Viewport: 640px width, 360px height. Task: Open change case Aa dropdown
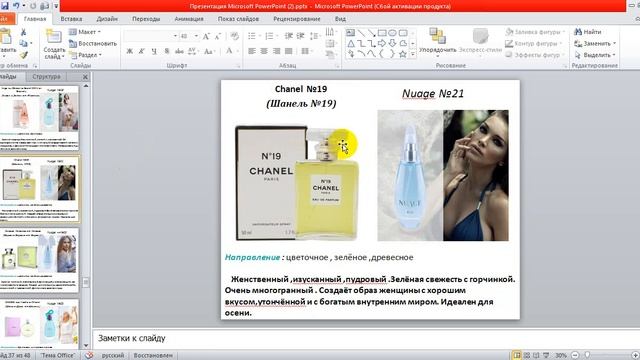click(x=209, y=51)
